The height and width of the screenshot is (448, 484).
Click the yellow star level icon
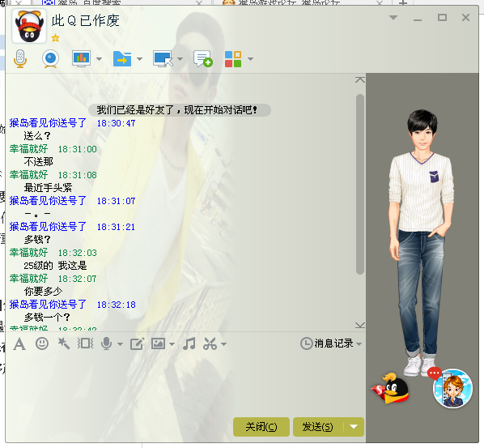[56, 38]
